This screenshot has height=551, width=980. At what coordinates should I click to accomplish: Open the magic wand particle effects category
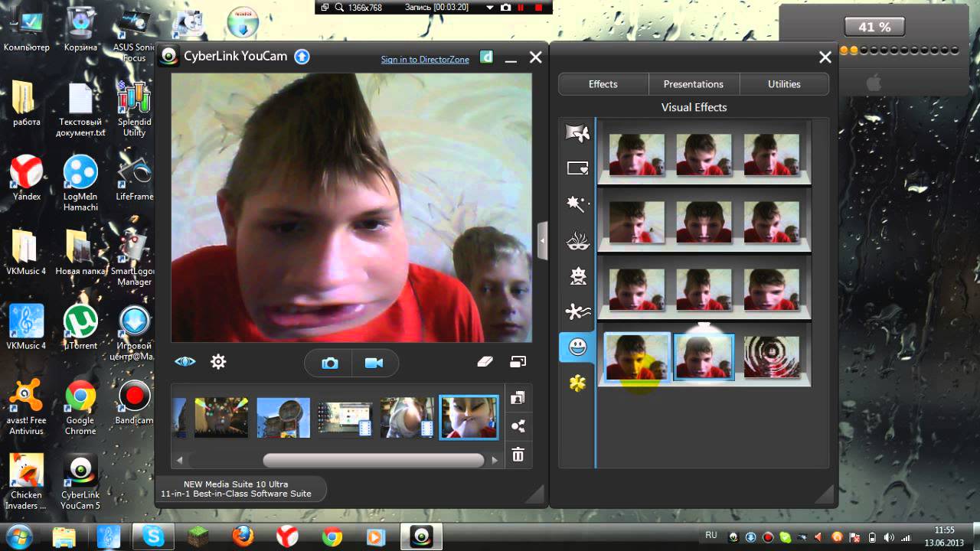point(577,204)
